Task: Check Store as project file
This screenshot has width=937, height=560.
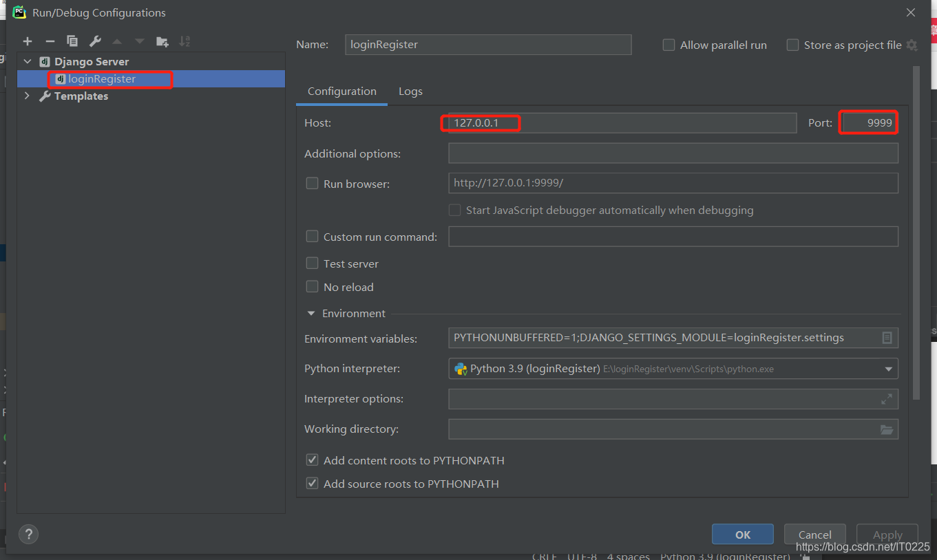Action: pyautogui.click(x=792, y=45)
